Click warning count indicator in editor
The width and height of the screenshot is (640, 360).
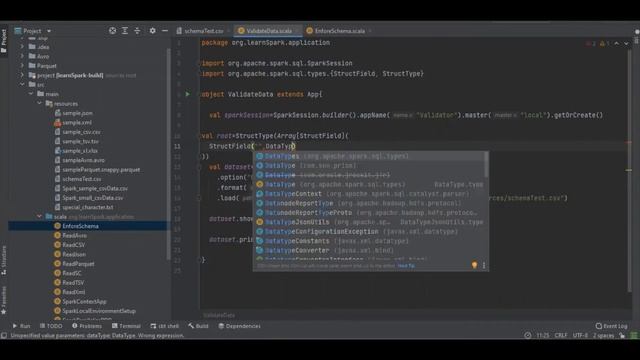(604, 43)
